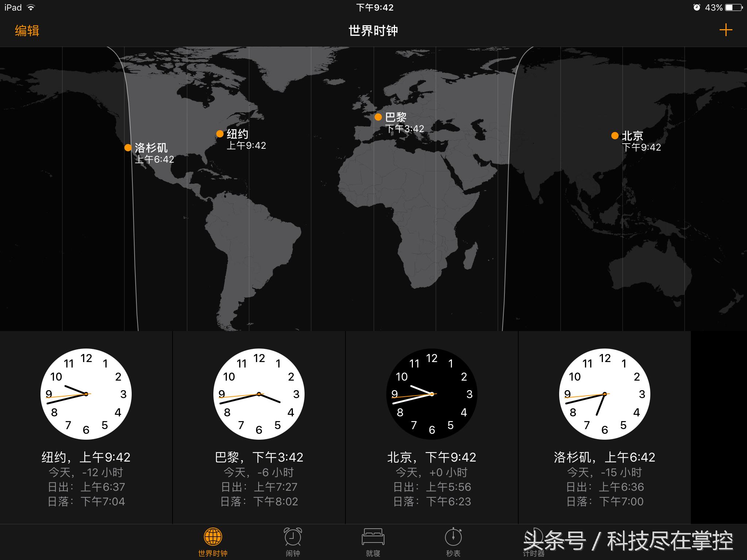This screenshot has width=747, height=560.
Task: Tap the 纽约 marker on world map
Action: click(220, 134)
